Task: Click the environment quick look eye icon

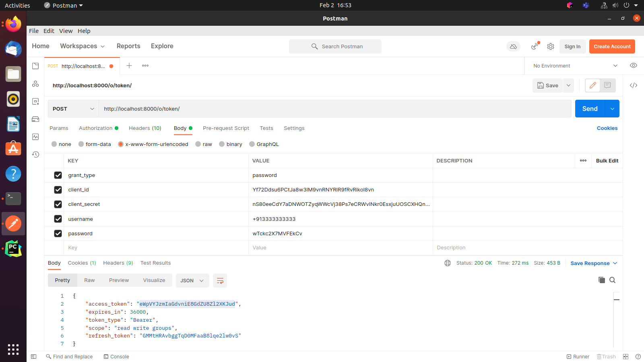Action: (x=634, y=66)
